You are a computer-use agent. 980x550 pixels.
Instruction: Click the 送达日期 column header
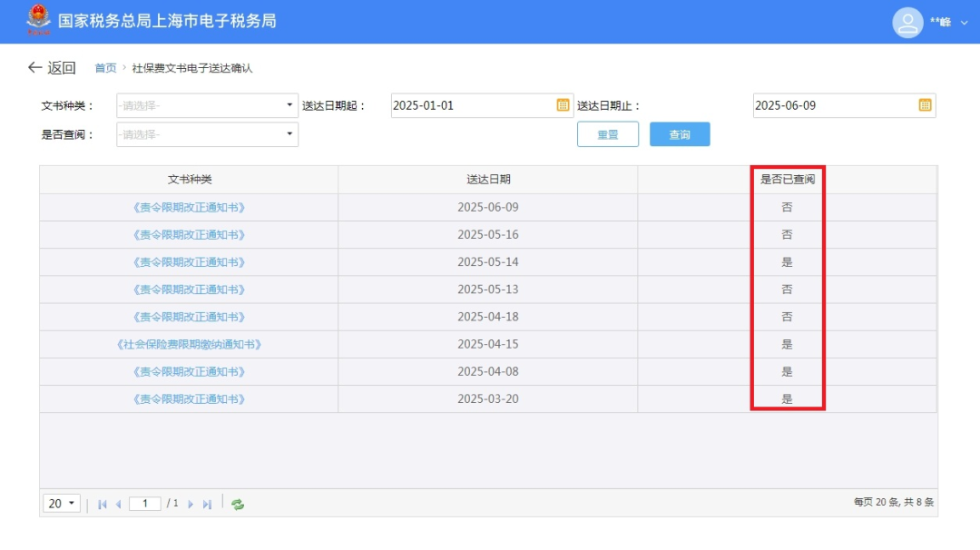click(x=488, y=180)
